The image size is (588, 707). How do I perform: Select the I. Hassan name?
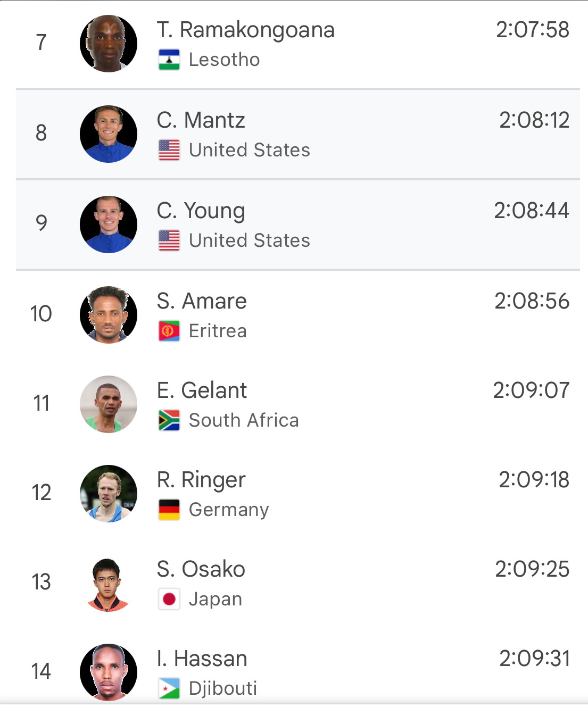coord(202,659)
